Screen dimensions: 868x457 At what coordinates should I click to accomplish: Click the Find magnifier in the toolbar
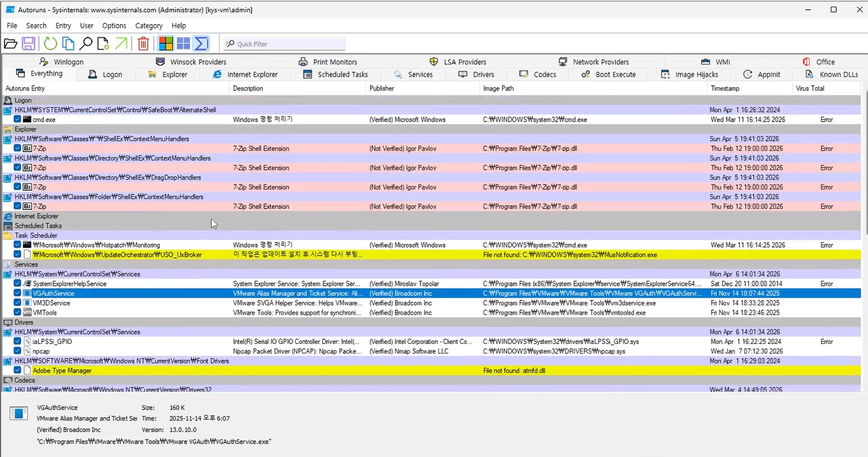(86, 43)
